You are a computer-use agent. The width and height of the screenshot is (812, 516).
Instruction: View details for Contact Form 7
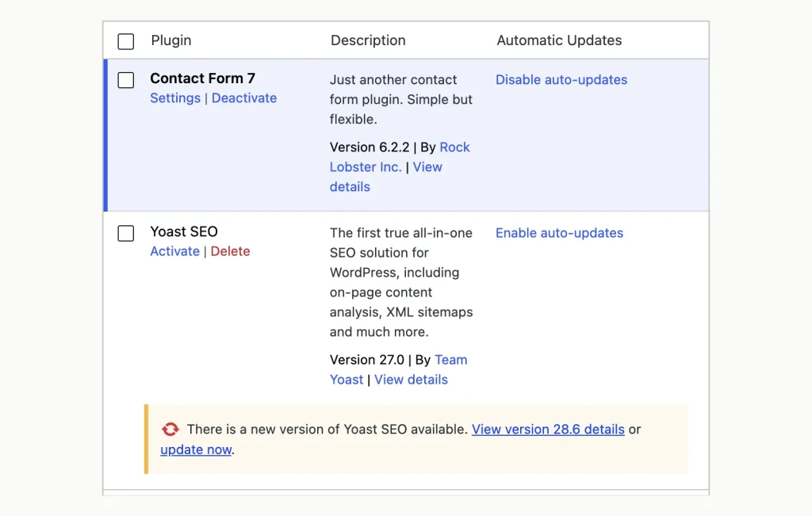386,177
